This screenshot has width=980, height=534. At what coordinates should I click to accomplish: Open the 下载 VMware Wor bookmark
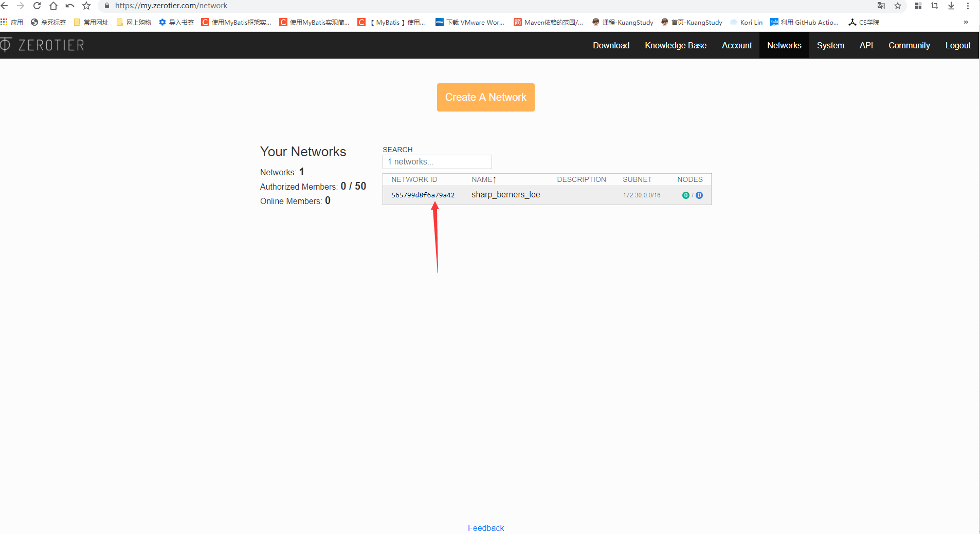pyautogui.click(x=470, y=22)
